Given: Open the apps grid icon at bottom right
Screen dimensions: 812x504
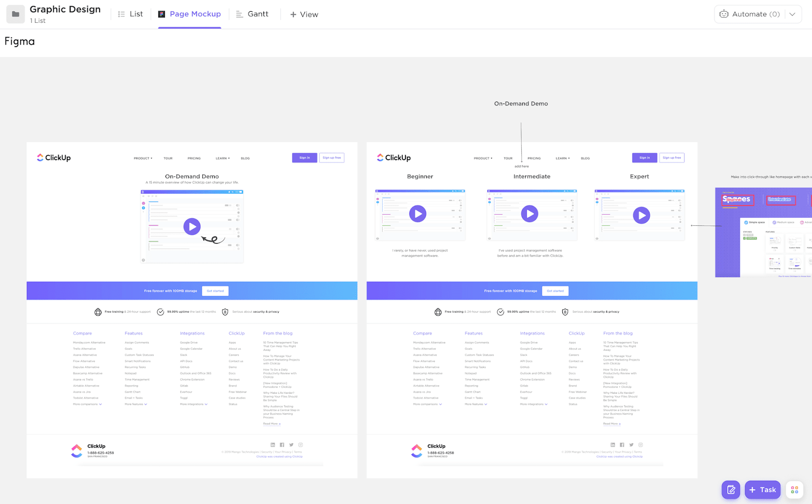Looking at the screenshot, I should (795, 490).
